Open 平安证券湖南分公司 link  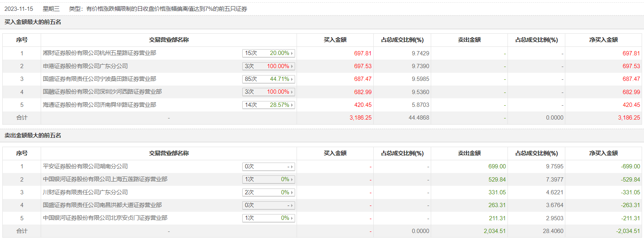click(x=85, y=166)
